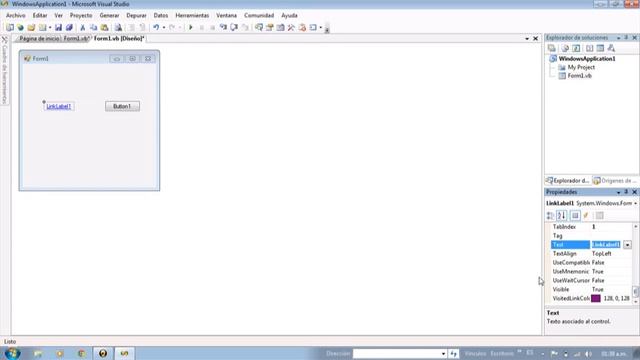Click the Properties grid scrollbar thumb
Screen dimensions: 640x360
point(636,291)
